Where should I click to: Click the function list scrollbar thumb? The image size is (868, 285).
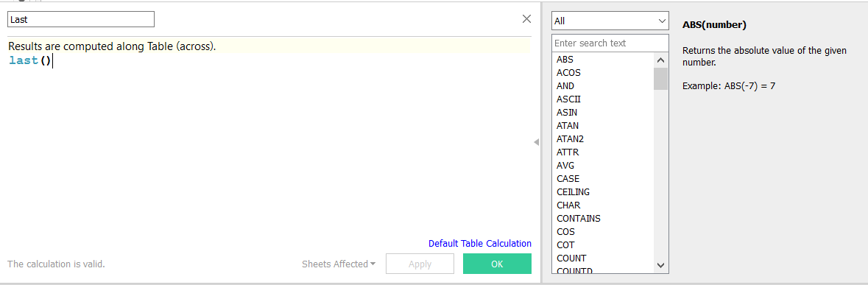pos(660,79)
